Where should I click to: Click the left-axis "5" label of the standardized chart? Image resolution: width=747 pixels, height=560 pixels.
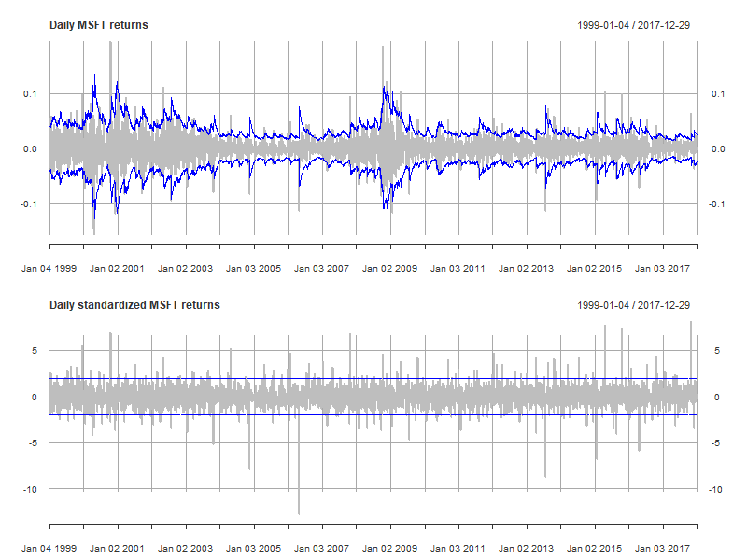[x=35, y=351]
